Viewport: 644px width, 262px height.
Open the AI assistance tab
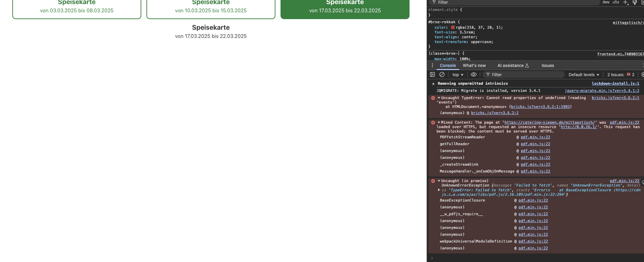[x=513, y=66]
